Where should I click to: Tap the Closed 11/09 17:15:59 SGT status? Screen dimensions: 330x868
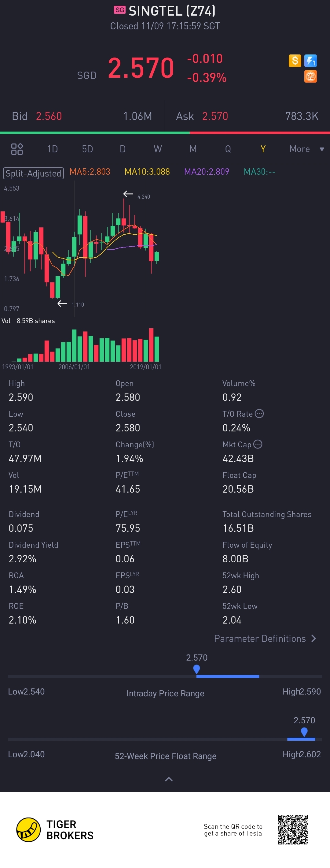[x=165, y=26]
